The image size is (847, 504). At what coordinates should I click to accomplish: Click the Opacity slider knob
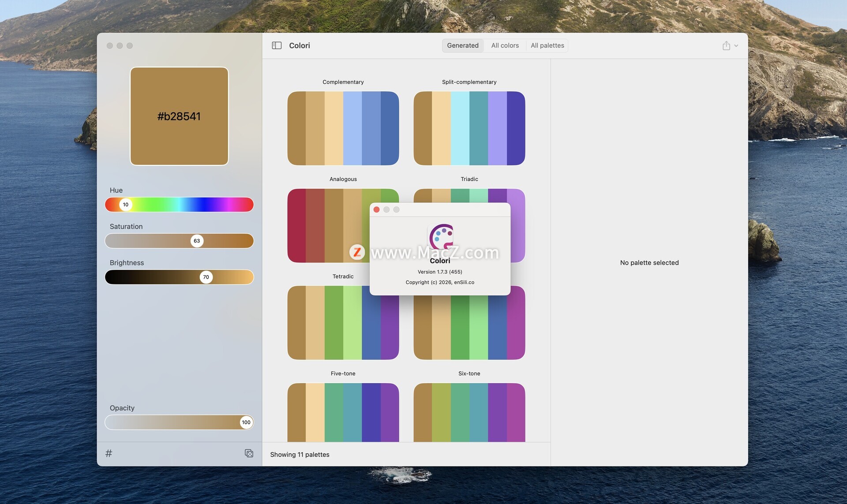point(246,422)
